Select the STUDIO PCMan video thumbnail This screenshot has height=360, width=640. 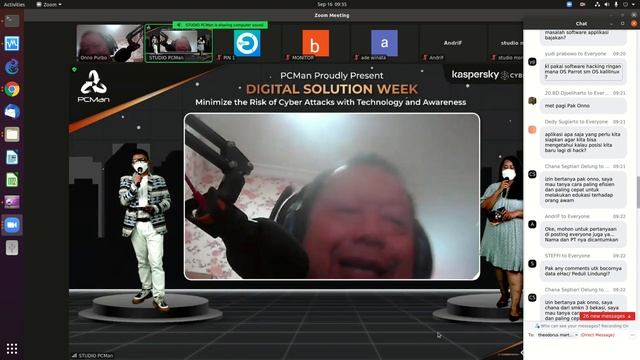pos(179,43)
